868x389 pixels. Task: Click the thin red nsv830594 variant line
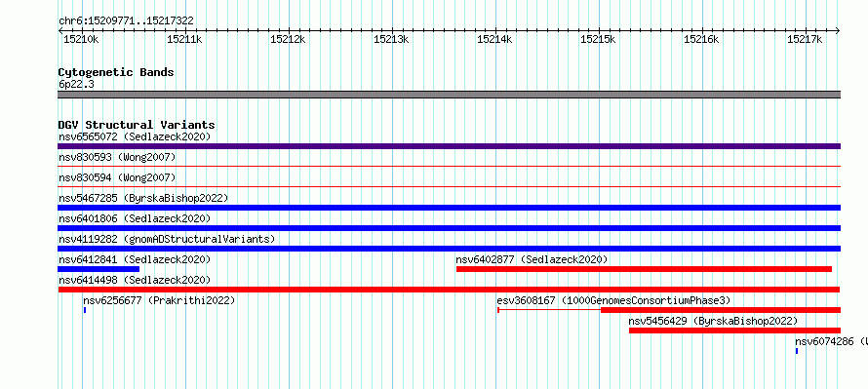tap(449, 186)
